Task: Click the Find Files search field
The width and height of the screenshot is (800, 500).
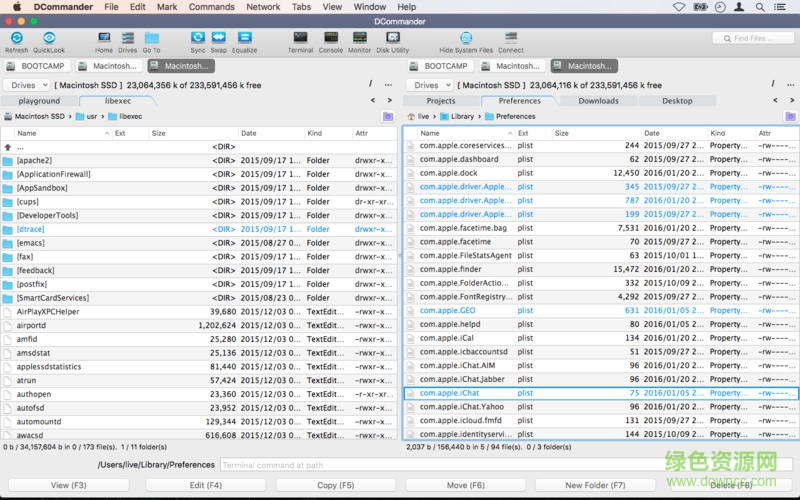Action: tap(753, 38)
